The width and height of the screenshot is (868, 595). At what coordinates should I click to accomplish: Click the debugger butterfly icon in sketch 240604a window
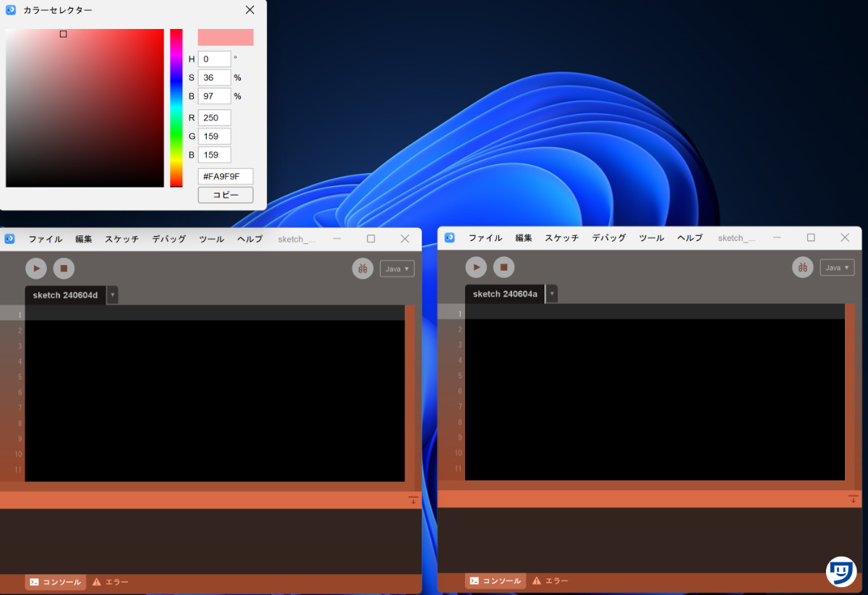(x=802, y=267)
